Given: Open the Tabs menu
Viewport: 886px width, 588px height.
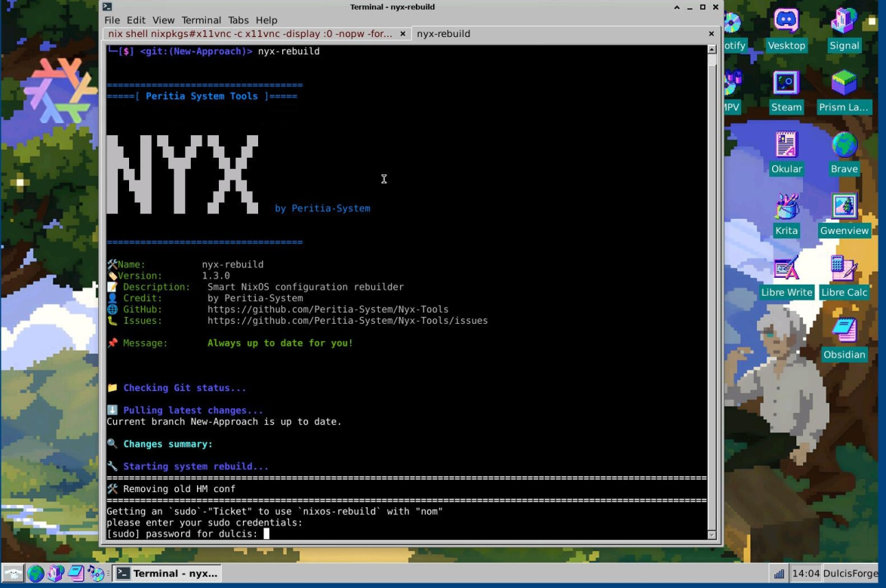Looking at the screenshot, I should (x=238, y=20).
